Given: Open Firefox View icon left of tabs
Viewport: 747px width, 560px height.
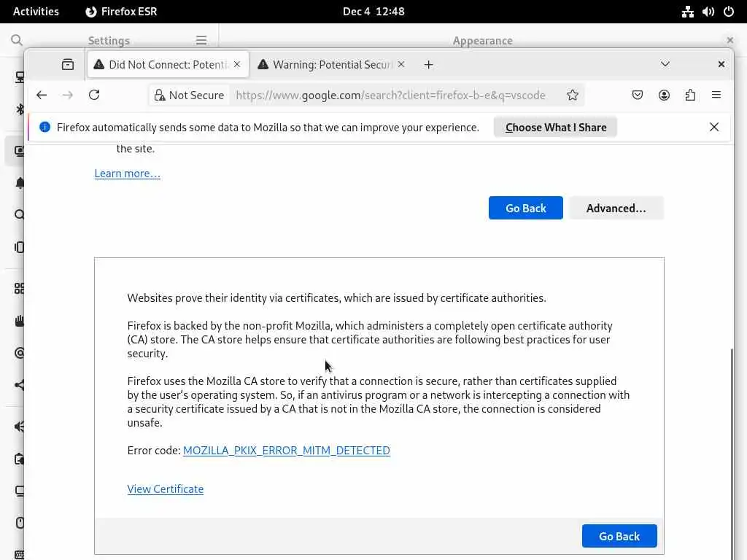Looking at the screenshot, I should [68, 64].
